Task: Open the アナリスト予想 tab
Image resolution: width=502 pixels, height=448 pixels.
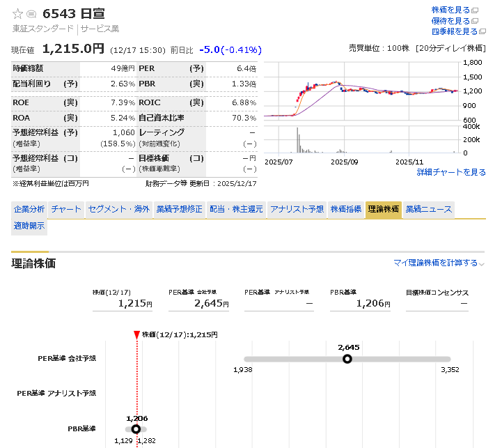Action: (x=297, y=209)
